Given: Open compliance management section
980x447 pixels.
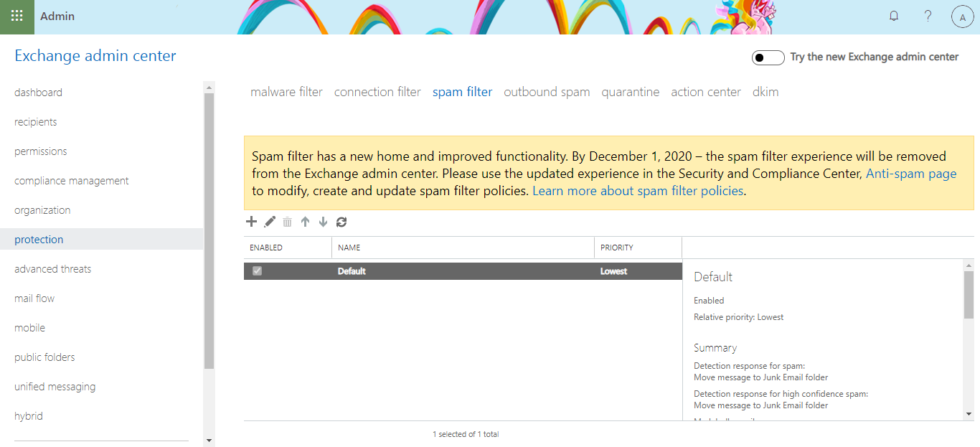Looking at the screenshot, I should pos(72,181).
